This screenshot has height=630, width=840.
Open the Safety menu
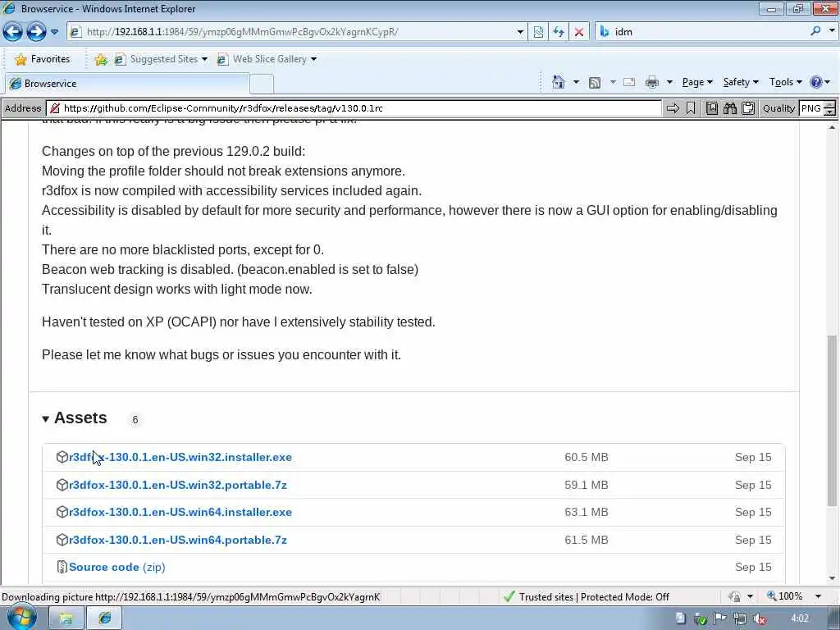[741, 82]
